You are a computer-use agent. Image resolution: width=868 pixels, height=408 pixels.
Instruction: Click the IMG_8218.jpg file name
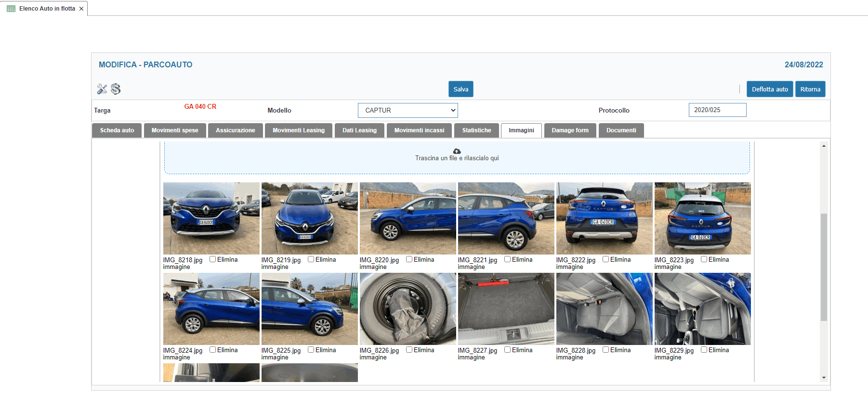click(183, 260)
